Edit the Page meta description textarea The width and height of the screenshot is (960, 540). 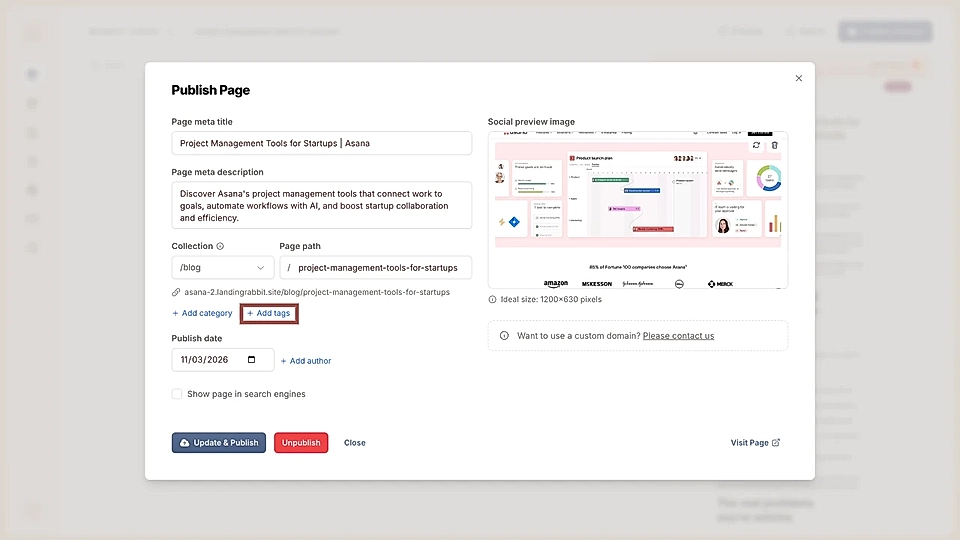tap(321, 205)
